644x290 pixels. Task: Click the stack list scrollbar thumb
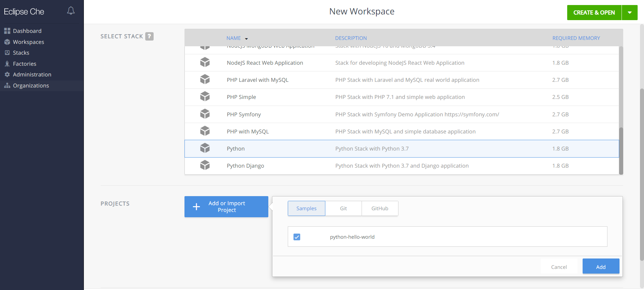[621, 151]
